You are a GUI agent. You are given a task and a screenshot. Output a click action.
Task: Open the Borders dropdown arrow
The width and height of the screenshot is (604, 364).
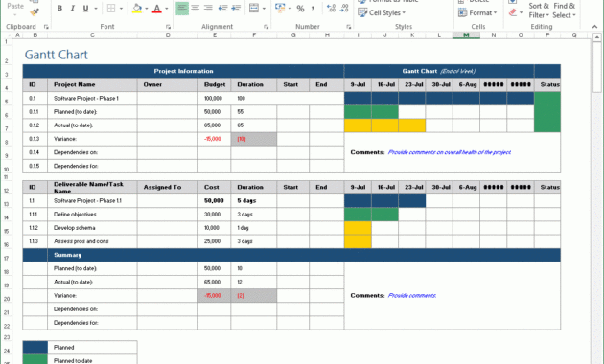(121, 9)
